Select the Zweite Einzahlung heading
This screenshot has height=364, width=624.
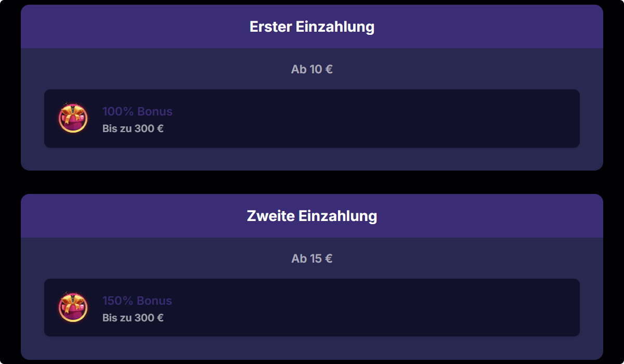[x=312, y=216]
